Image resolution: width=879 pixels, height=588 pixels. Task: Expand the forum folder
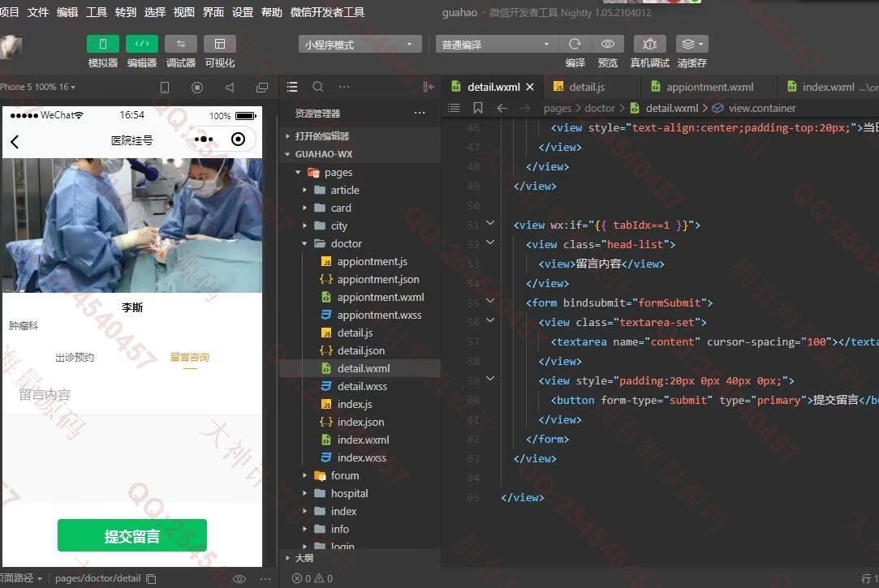tap(359, 475)
